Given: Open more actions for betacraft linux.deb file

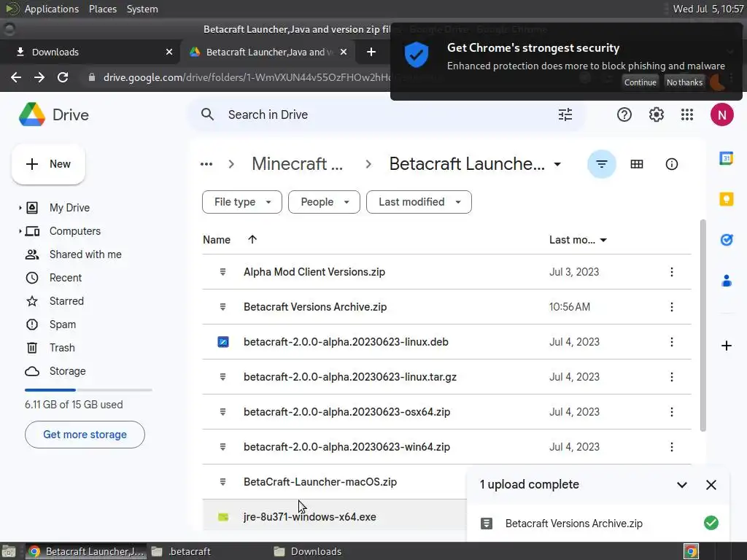Looking at the screenshot, I should [671, 342].
